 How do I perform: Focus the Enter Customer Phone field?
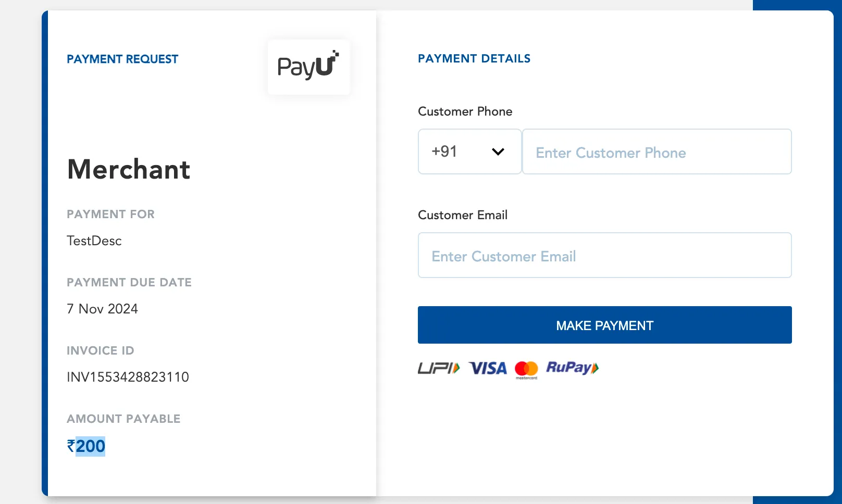[x=657, y=152]
